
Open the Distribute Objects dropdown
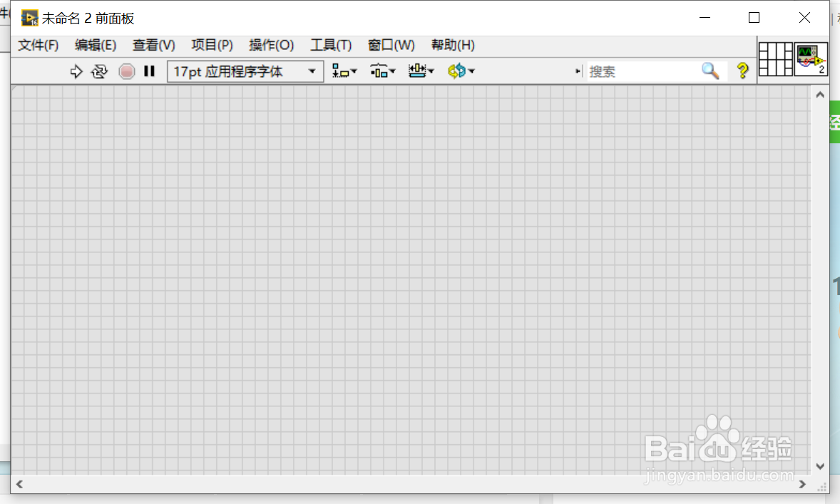[382, 71]
